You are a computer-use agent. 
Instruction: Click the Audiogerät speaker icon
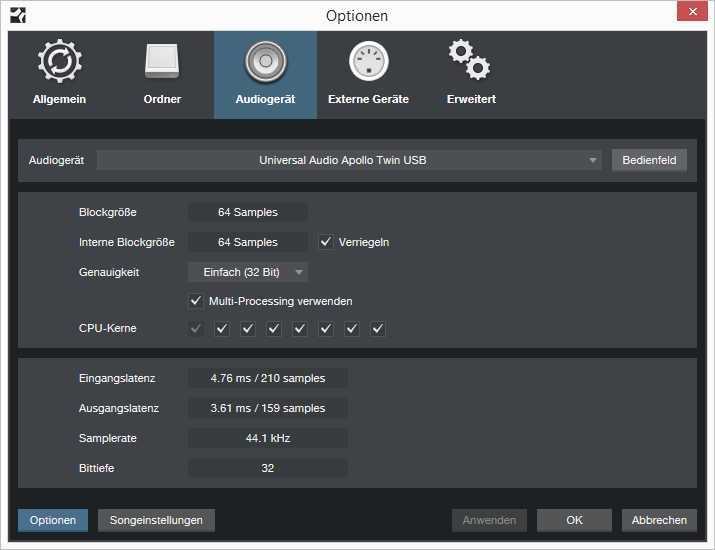(x=265, y=61)
